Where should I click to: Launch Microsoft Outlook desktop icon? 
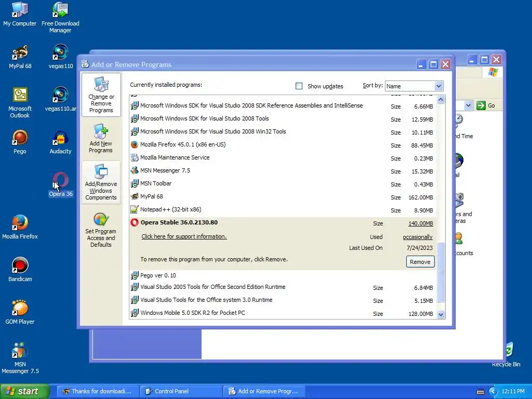20,102
